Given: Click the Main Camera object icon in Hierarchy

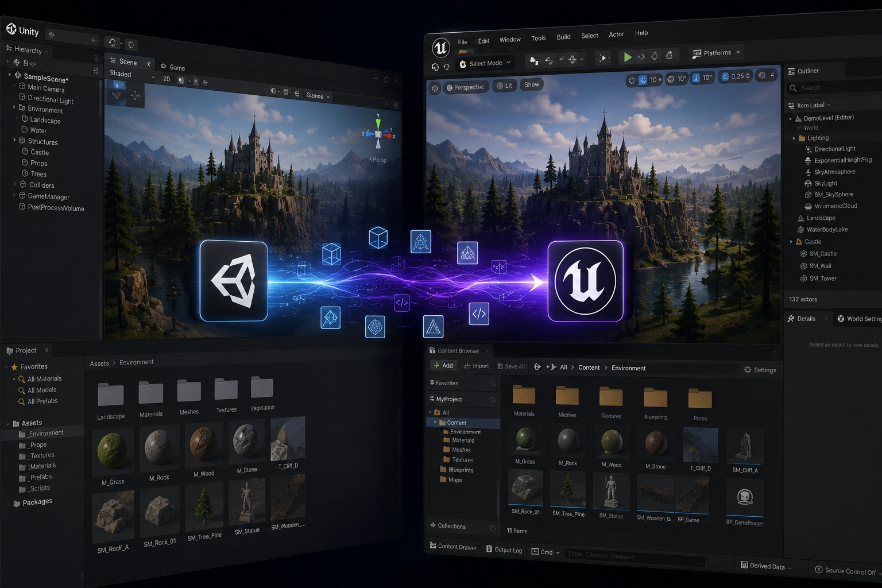Looking at the screenshot, I should pyautogui.click(x=22, y=86).
